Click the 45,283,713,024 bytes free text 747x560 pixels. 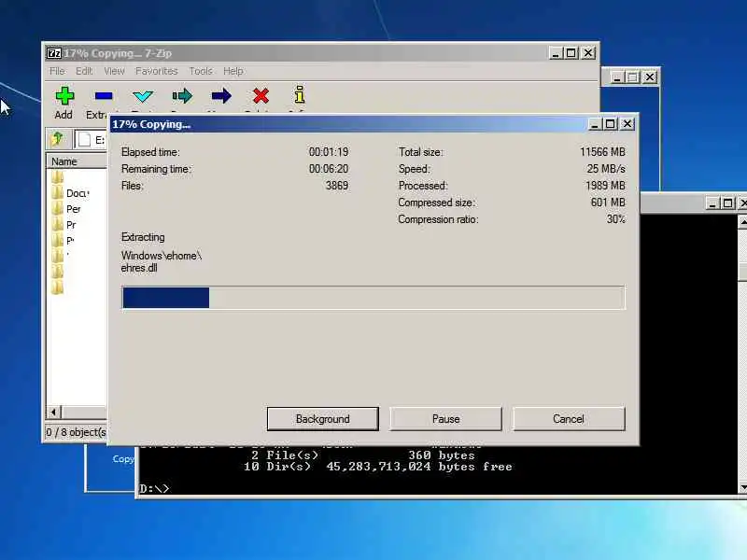coord(419,467)
